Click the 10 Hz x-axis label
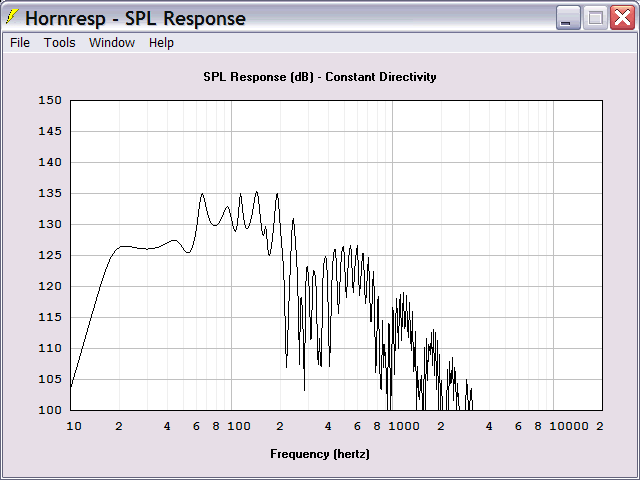The image size is (640, 480). [x=74, y=426]
